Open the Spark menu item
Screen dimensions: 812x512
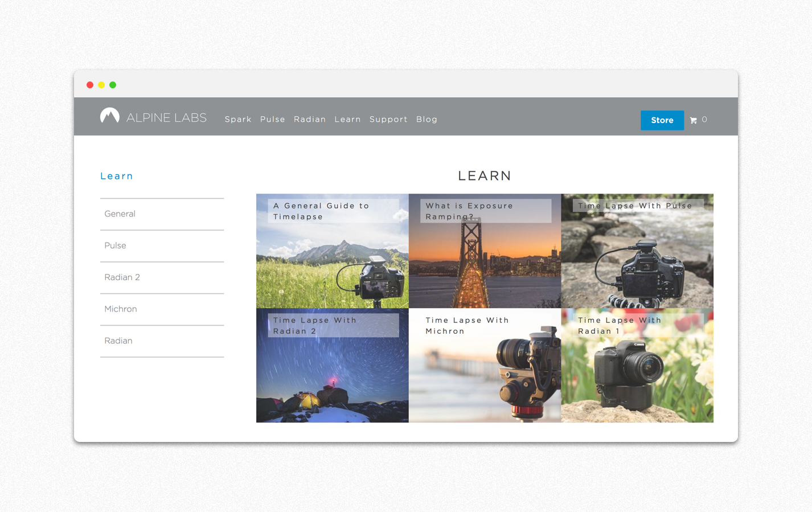[238, 120]
